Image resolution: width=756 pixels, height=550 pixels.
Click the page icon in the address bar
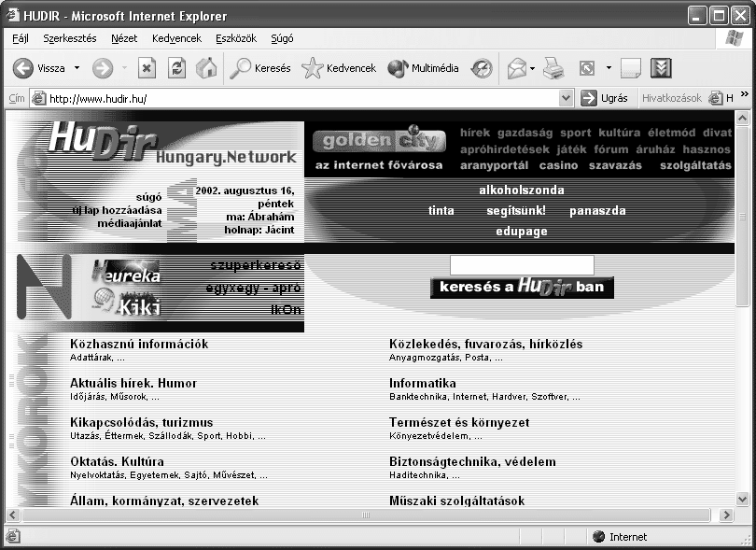(38, 98)
